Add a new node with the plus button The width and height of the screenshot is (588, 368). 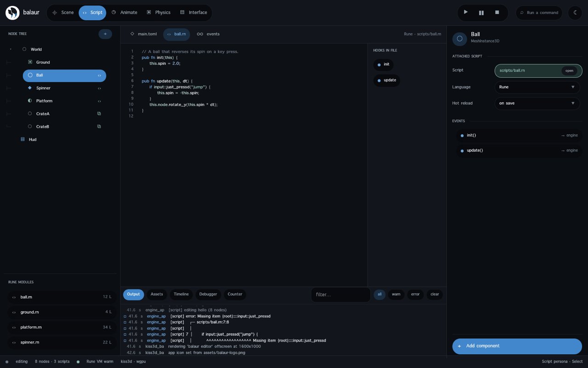[x=105, y=34]
